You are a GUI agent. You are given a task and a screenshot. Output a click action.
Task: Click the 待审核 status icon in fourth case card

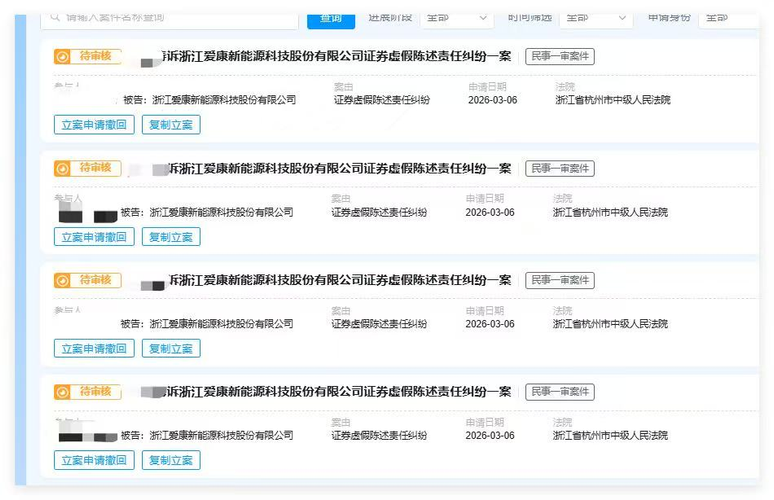tap(62, 392)
